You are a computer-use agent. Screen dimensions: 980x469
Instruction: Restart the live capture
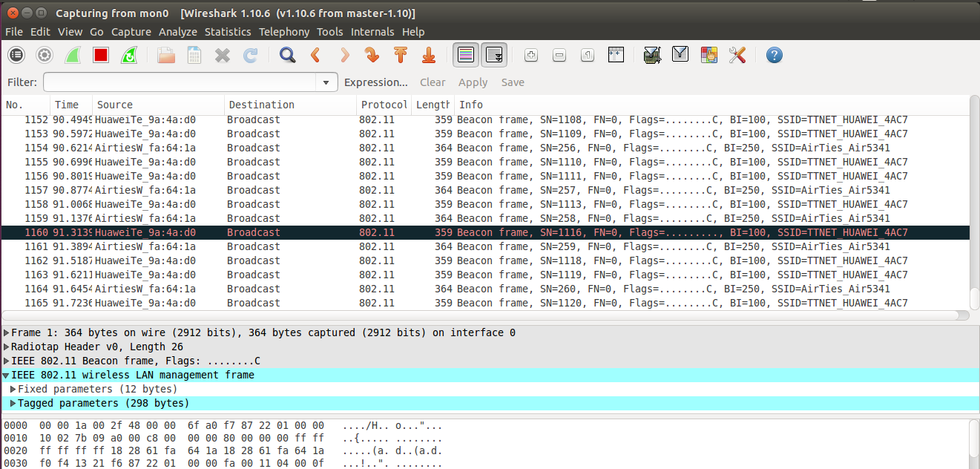(129, 55)
